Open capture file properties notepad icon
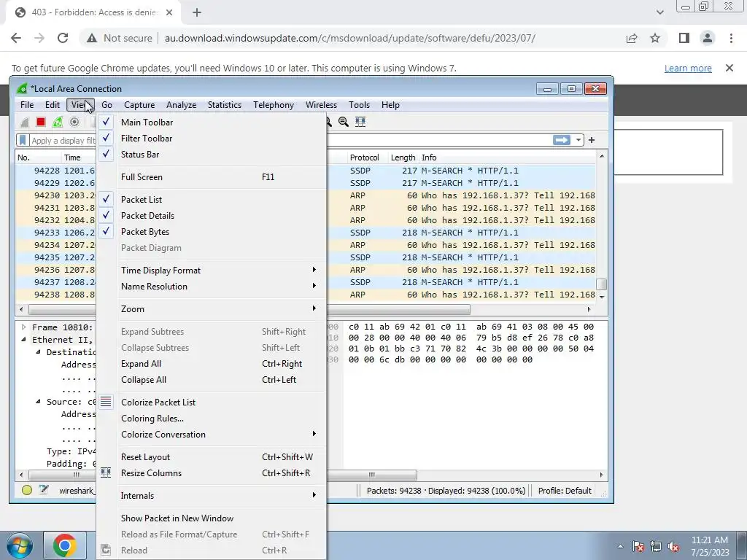 pos(44,490)
